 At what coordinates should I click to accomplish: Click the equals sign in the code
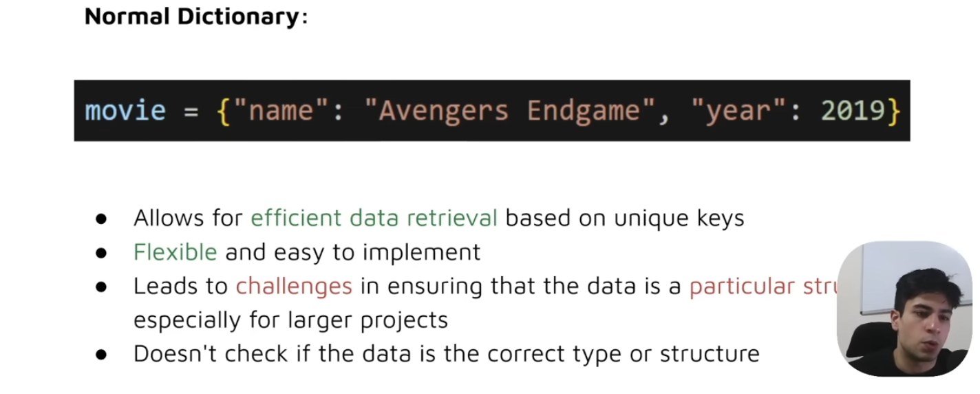[x=191, y=112]
